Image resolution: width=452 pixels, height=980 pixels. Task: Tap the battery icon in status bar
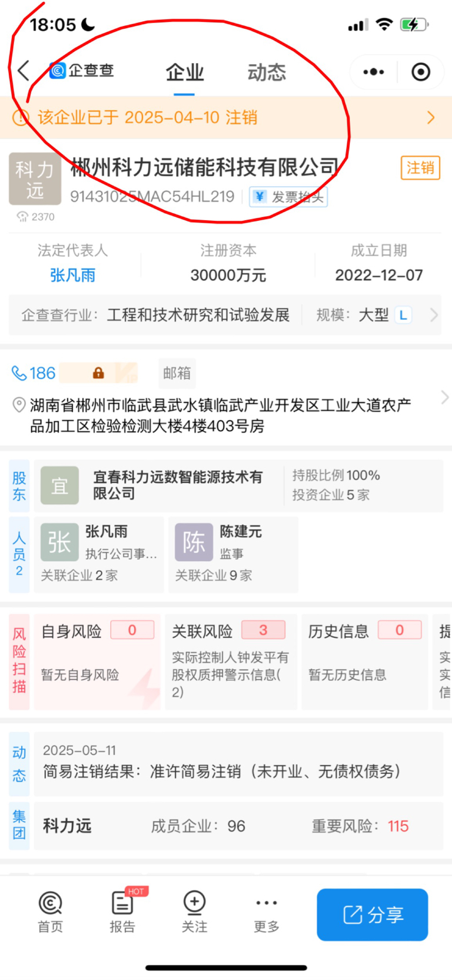(414, 25)
